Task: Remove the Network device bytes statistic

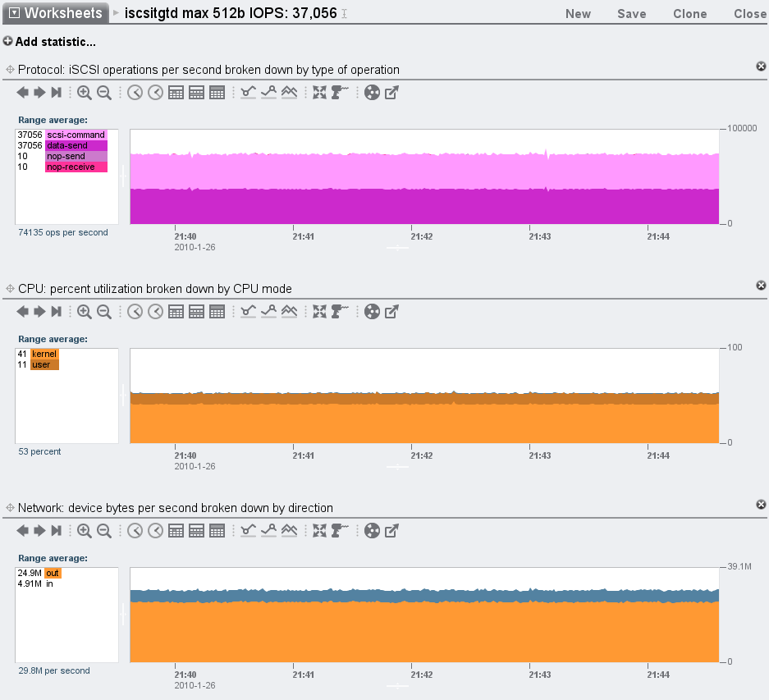Action: (761, 505)
